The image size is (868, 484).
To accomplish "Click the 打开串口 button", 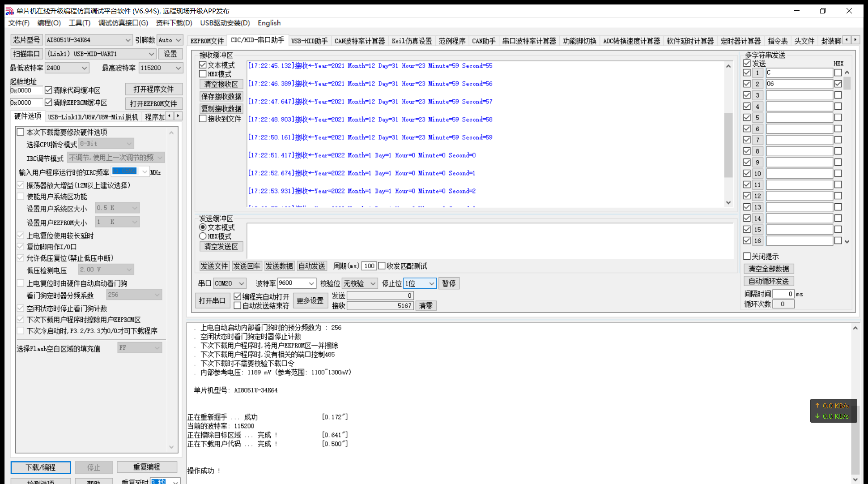I will coord(213,300).
